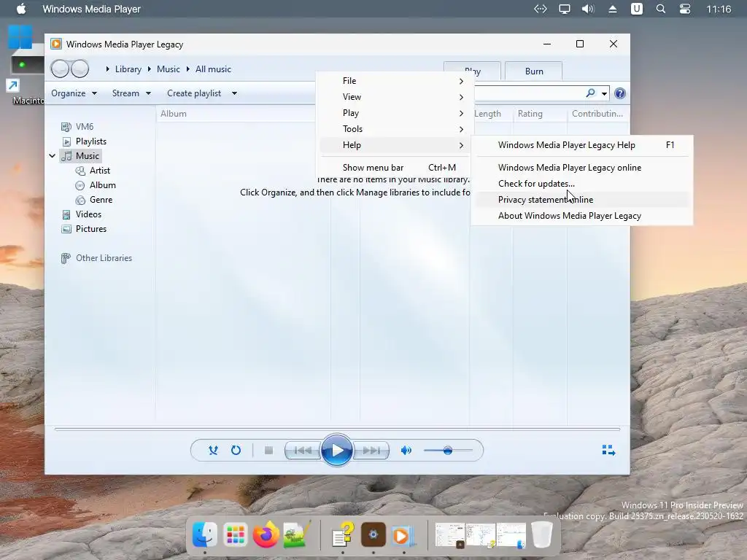Select Other Libraries

point(97,258)
